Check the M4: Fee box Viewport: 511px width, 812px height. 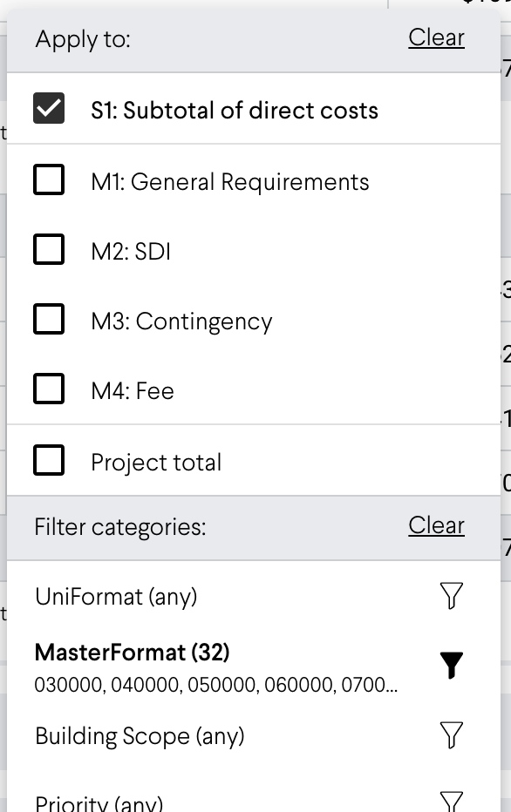point(49,389)
